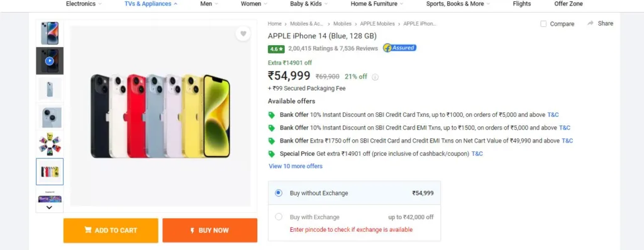The width and height of the screenshot is (644, 250).
Task: Add product to wishlist with heart icon
Action: 243,34
